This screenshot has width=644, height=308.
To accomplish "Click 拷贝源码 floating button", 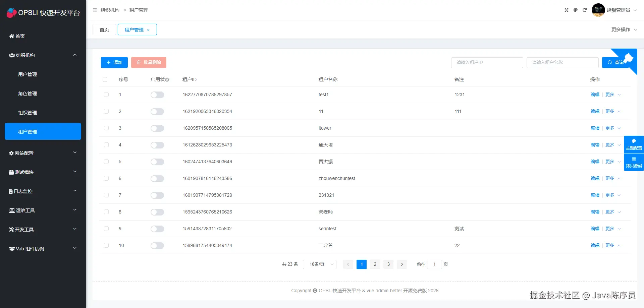I will pos(634,162).
